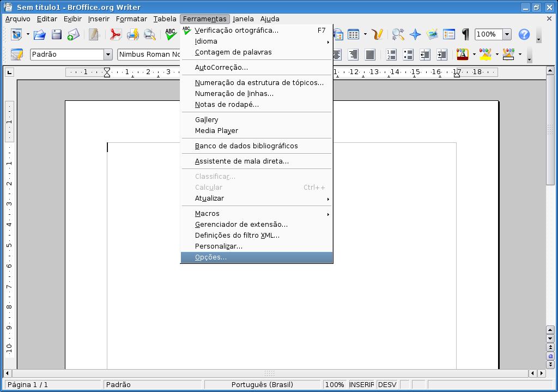Open the Editar menu

47,19
